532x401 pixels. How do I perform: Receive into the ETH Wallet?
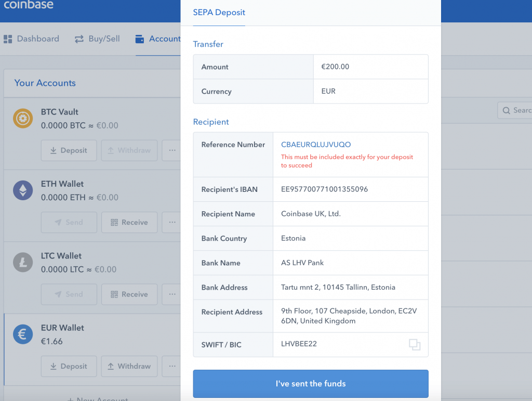(x=129, y=223)
